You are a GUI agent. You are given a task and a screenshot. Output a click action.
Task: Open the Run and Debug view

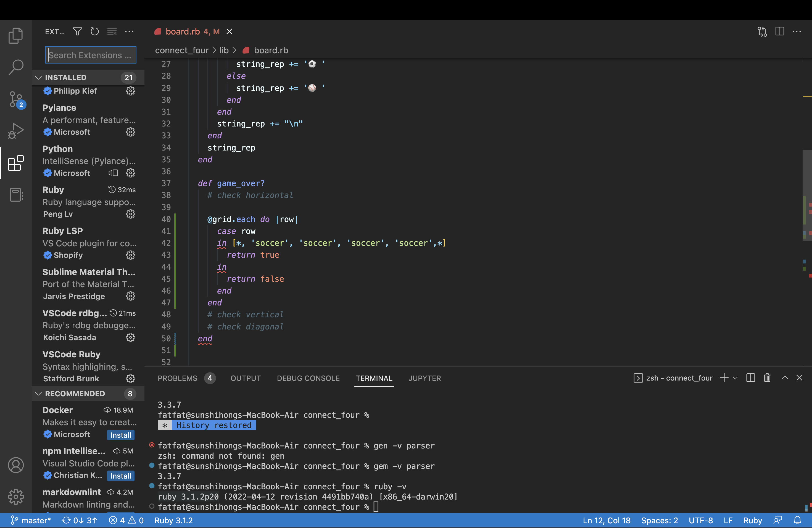click(16, 131)
